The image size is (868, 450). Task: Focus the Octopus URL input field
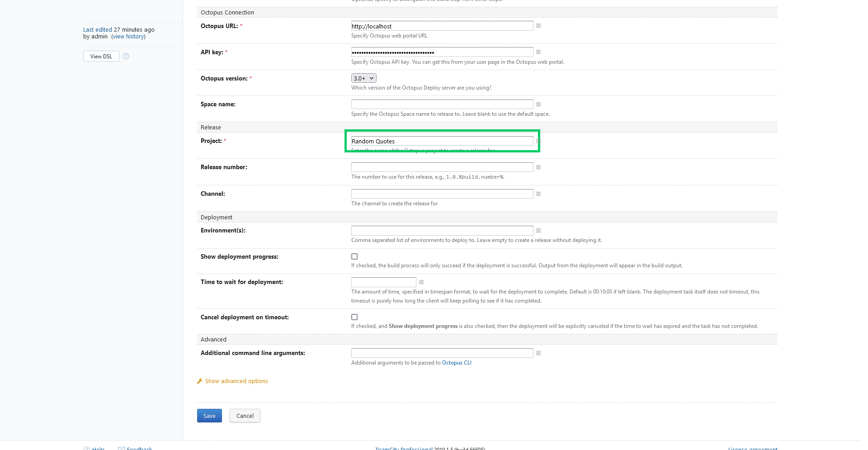pos(442,26)
